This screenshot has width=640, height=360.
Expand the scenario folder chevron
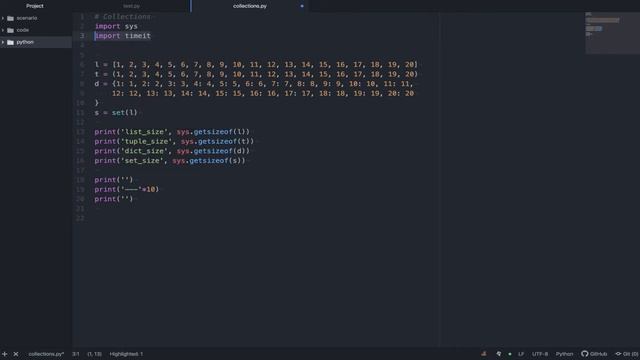click(x=3, y=18)
